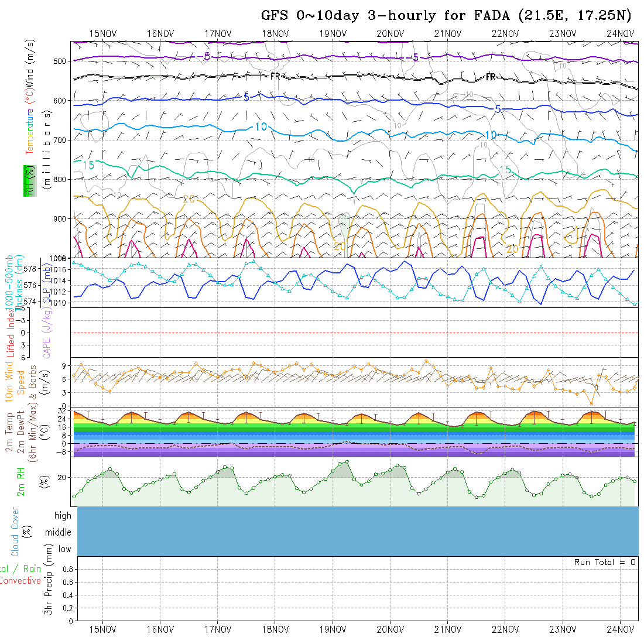Select the 18NOV date label on top axis
This screenshot has height=644, width=644.
[275, 33]
